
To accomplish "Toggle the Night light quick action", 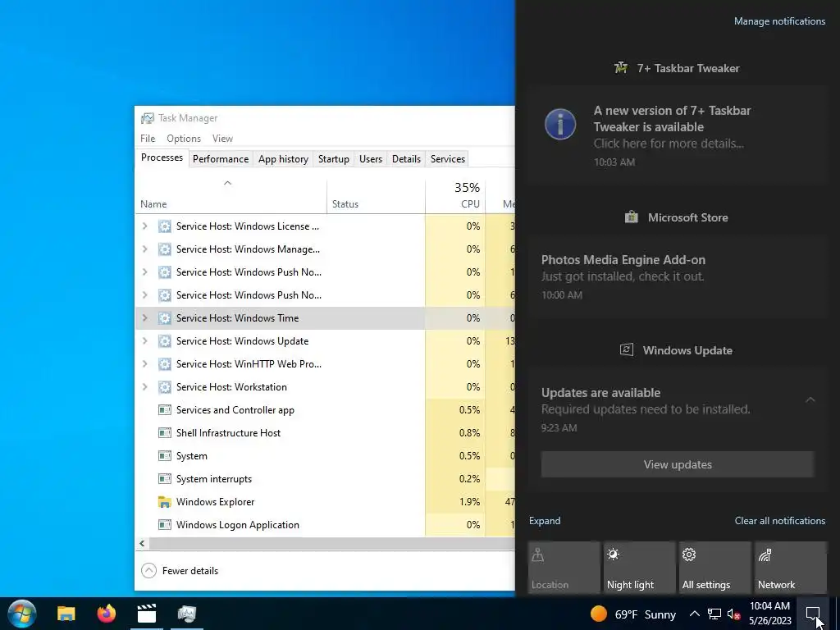I will coord(639,568).
